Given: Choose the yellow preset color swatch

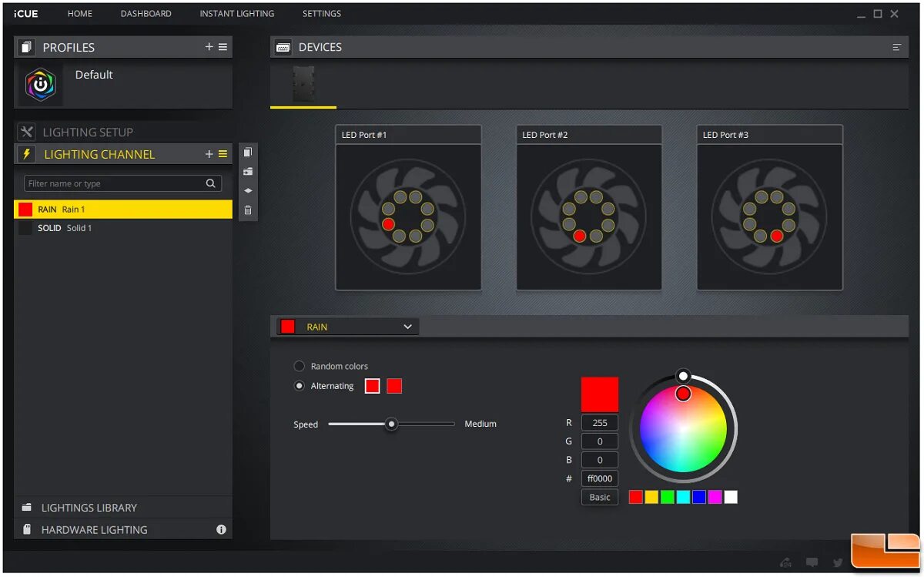Looking at the screenshot, I should [x=651, y=497].
